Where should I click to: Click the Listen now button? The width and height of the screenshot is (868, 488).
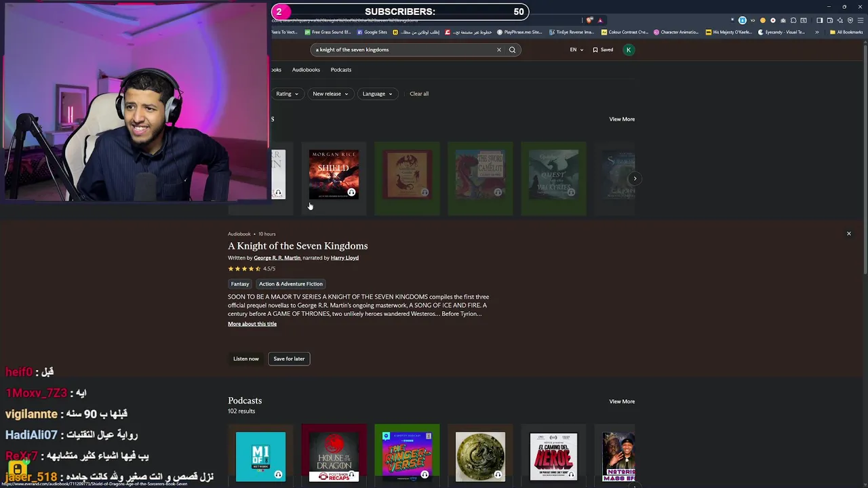246,359
